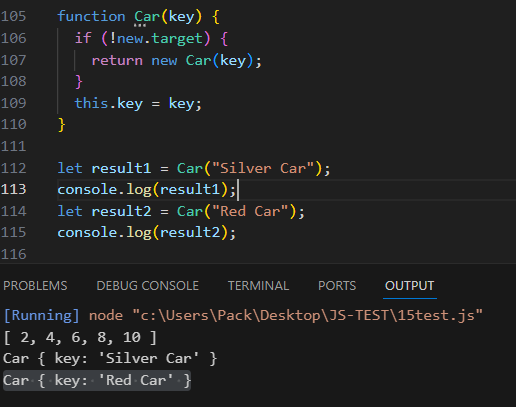The image size is (516, 407).
Task: Click line number 105 in gutter
Action: point(13,16)
